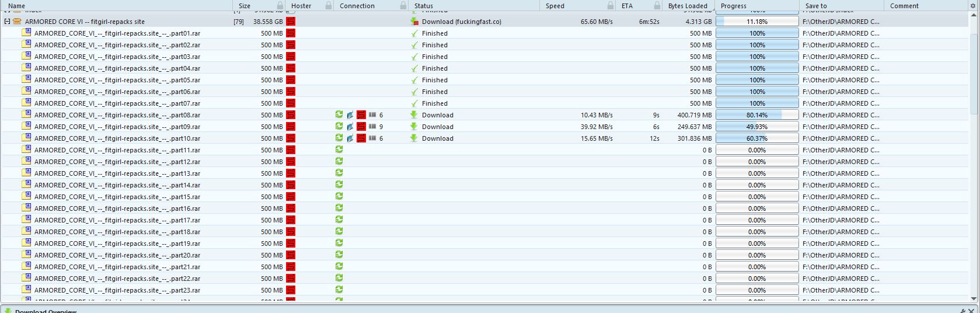
Task: Select file ending in part07.rar
Action: pyautogui.click(x=485, y=103)
